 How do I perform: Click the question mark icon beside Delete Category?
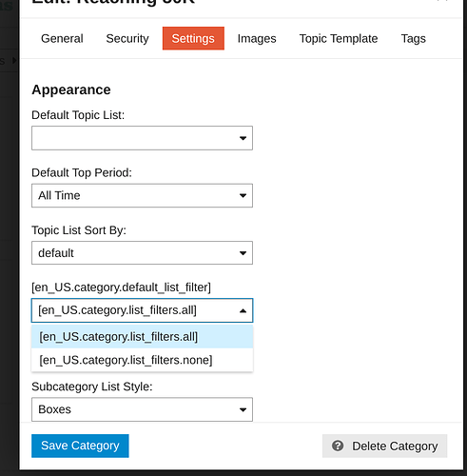[338, 446]
